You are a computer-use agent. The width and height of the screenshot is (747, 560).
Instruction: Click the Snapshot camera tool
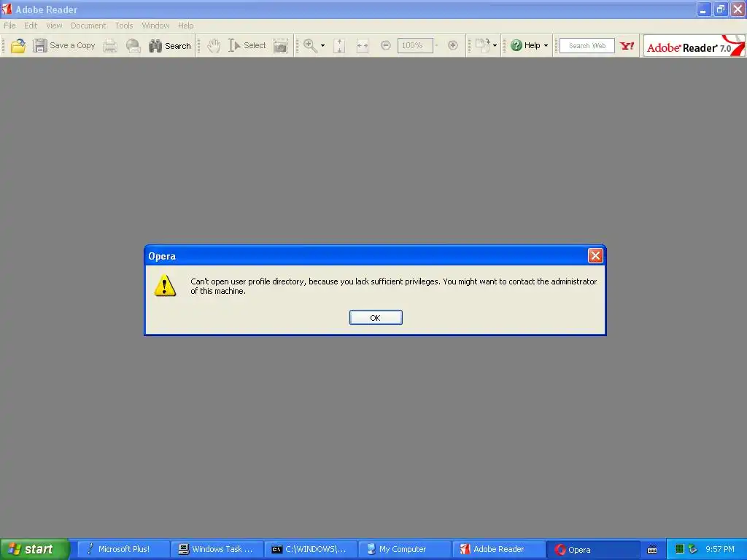pos(281,46)
